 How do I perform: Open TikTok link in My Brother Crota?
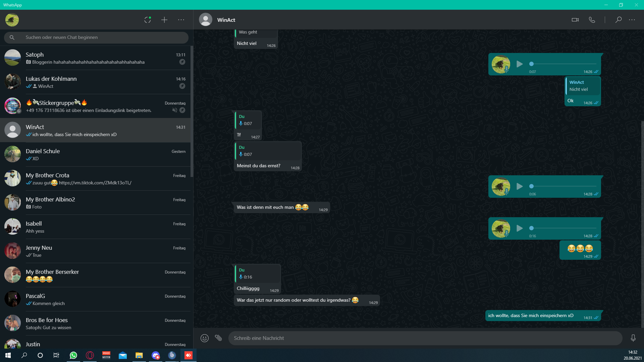(x=95, y=183)
